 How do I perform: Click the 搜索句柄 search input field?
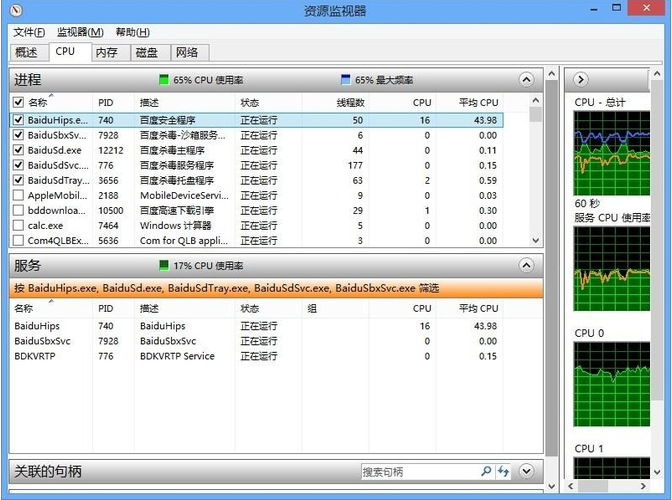point(420,472)
